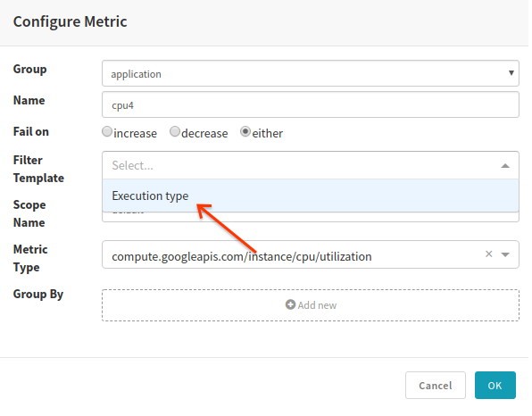The height and width of the screenshot is (416, 532).
Task: Click the Name field containing cpu4
Action: [x=311, y=104]
